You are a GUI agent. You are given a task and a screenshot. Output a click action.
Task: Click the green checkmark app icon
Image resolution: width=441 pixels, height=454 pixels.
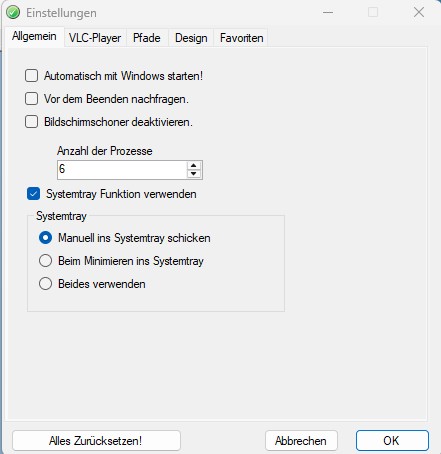click(13, 13)
